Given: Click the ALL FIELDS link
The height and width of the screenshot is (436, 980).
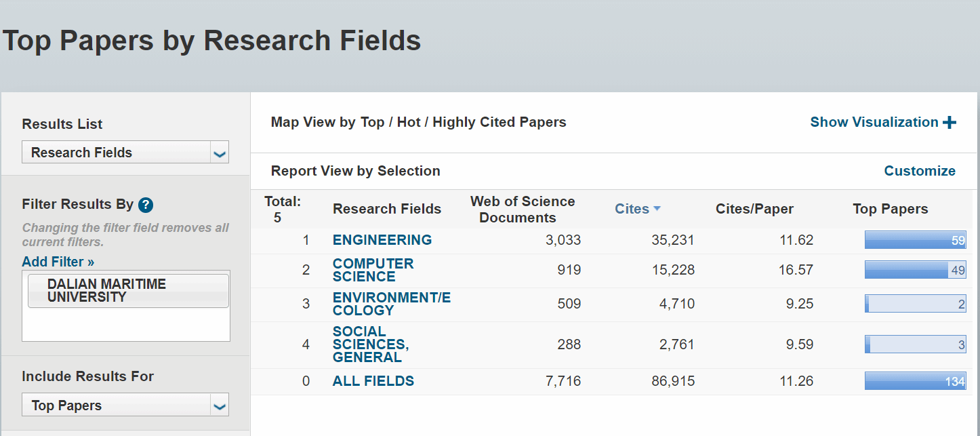Looking at the screenshot, I should click(373, 381).
